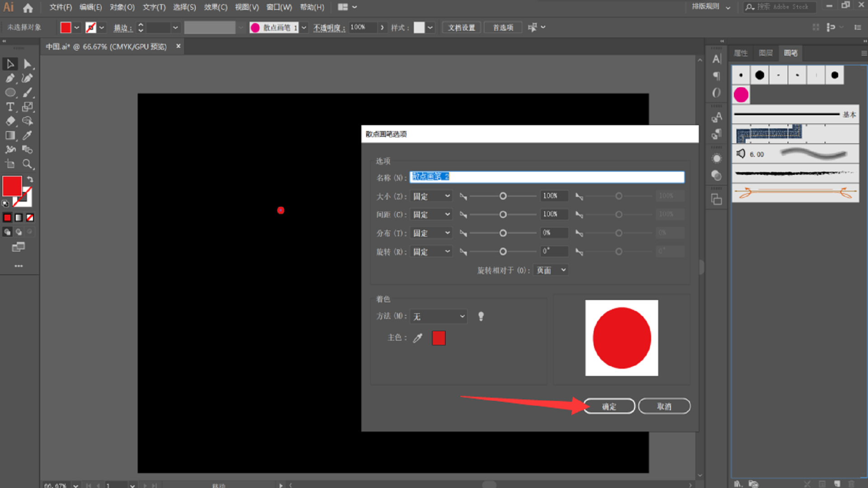Viewport: 868px width, 488px height.
Task: Click the red key color swatch
Action: click(x=439, y=338)
